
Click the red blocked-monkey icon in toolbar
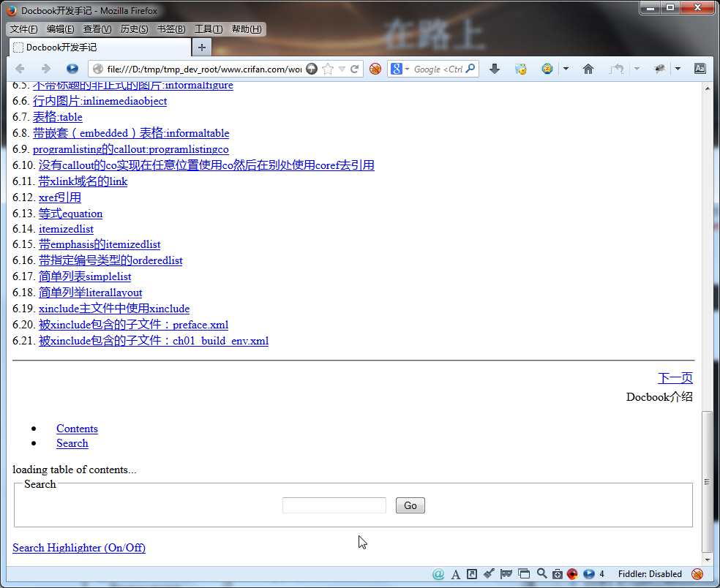[375, 69]
